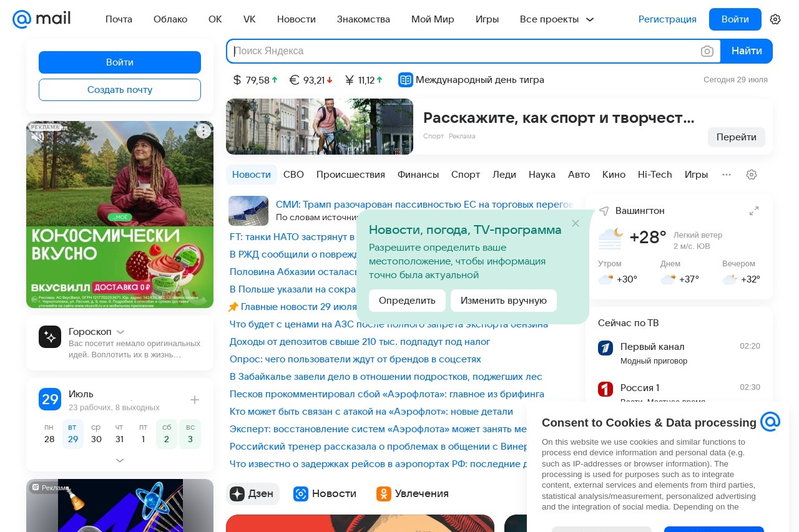Click the sidebar Войти button
Screen dimensions: 799x532
(120, 62)
